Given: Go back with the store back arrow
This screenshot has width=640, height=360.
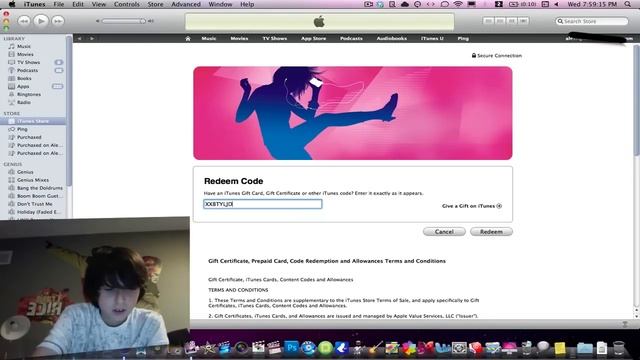Looking at the screenshot, I should click(x=80, y=38).
